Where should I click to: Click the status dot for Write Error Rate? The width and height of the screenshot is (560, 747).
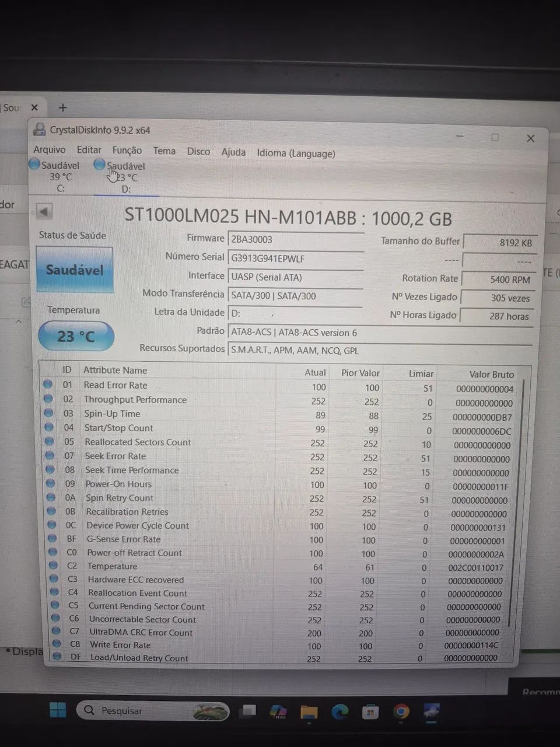point(57,644)
